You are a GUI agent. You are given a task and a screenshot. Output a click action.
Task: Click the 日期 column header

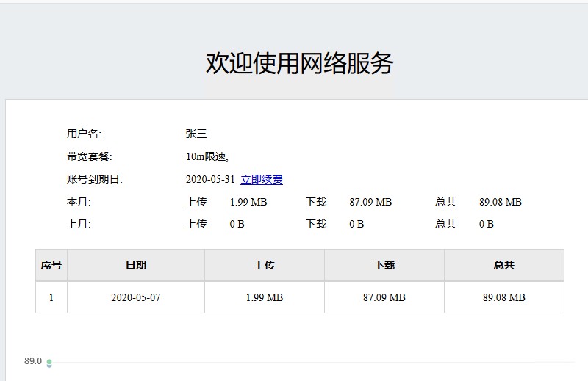pos(136,265)
